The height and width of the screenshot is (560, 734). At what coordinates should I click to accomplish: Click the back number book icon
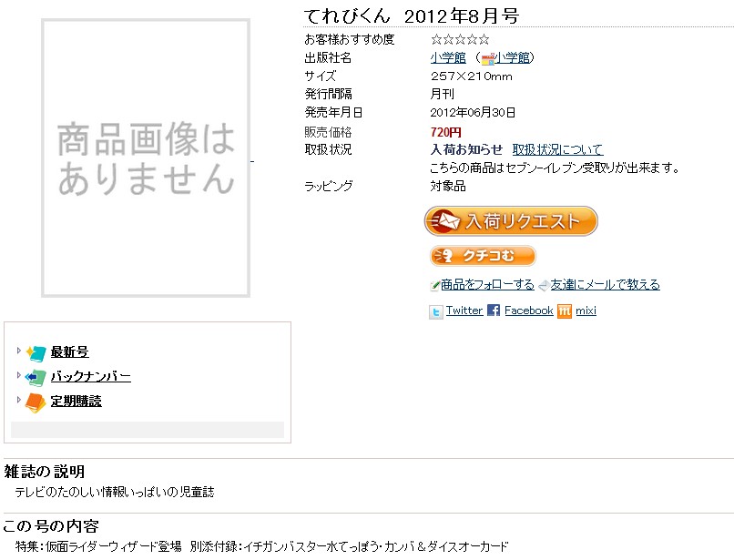coord(36,378)
